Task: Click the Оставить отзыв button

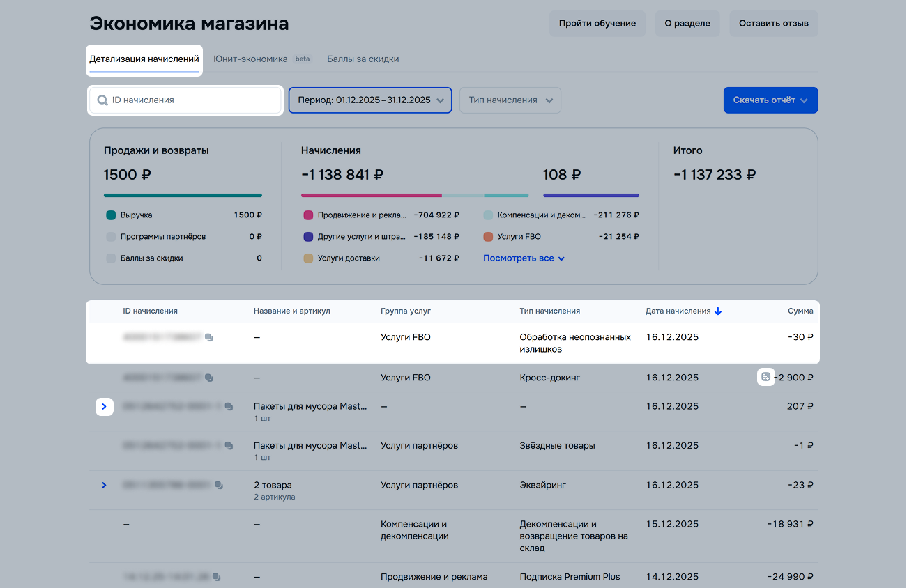Action: coord(773,24)
